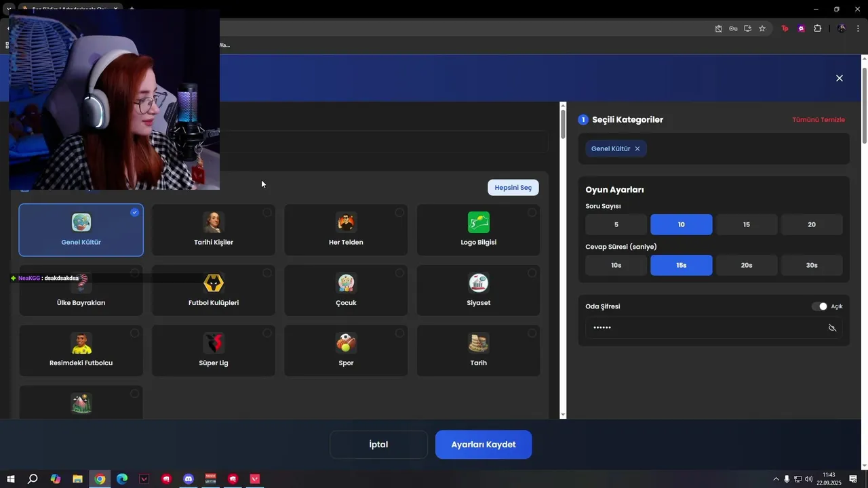Select the Logo Bilgisi category card
The width and height of the screenshot is (868, 488).
pos(479,230)
